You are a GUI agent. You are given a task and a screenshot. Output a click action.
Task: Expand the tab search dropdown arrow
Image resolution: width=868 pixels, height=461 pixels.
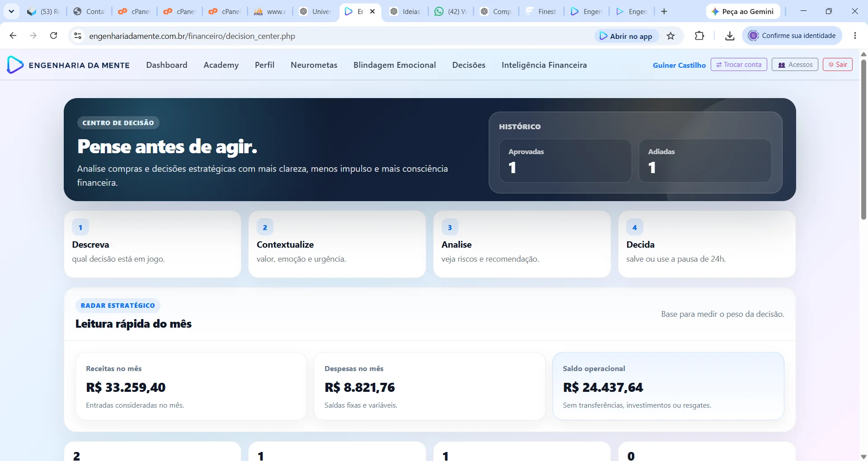click(x=11, y=12)
